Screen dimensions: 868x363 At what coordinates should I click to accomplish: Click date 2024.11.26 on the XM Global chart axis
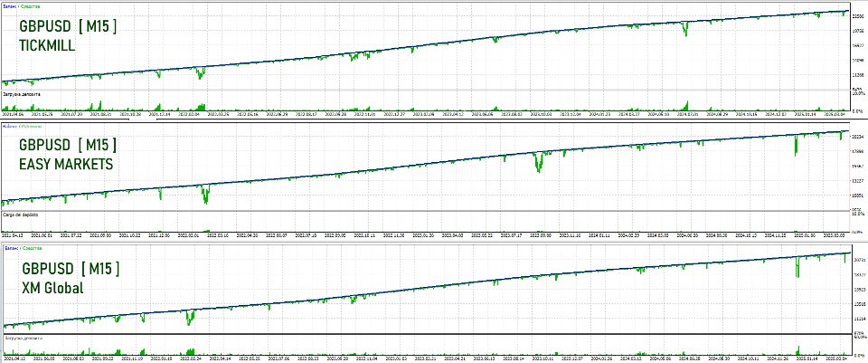778,359
